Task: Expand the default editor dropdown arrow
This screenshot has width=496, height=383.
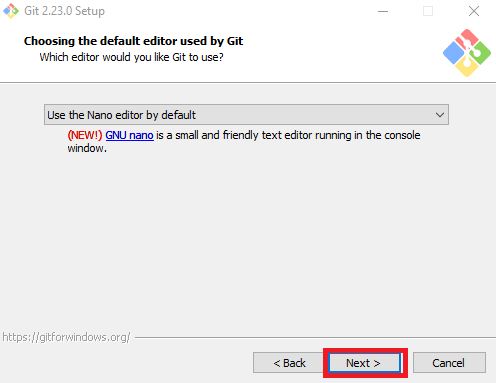Action: point(440,115)
